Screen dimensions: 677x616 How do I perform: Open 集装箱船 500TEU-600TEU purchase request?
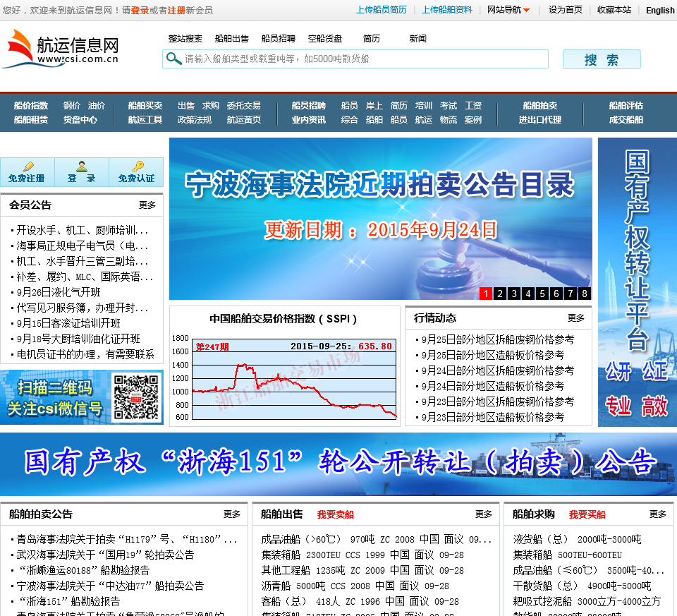[567, 555]
